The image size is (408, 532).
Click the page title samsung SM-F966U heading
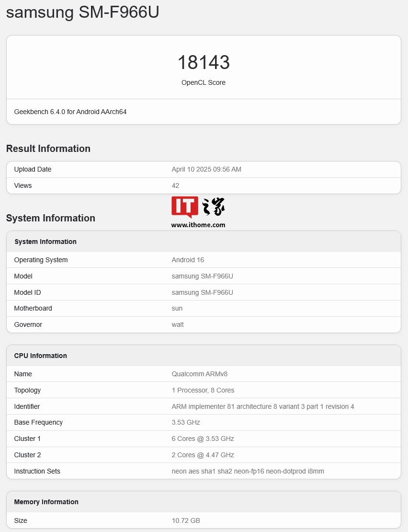point(82,13)
